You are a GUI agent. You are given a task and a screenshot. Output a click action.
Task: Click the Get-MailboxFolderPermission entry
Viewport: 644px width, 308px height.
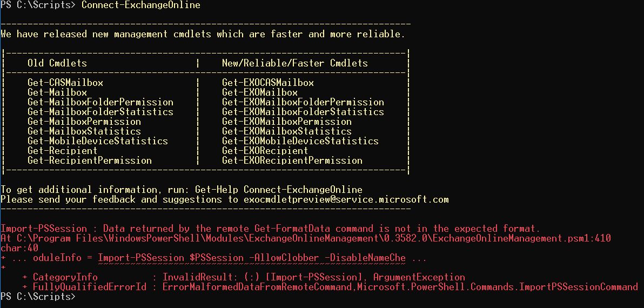[100, 102]
